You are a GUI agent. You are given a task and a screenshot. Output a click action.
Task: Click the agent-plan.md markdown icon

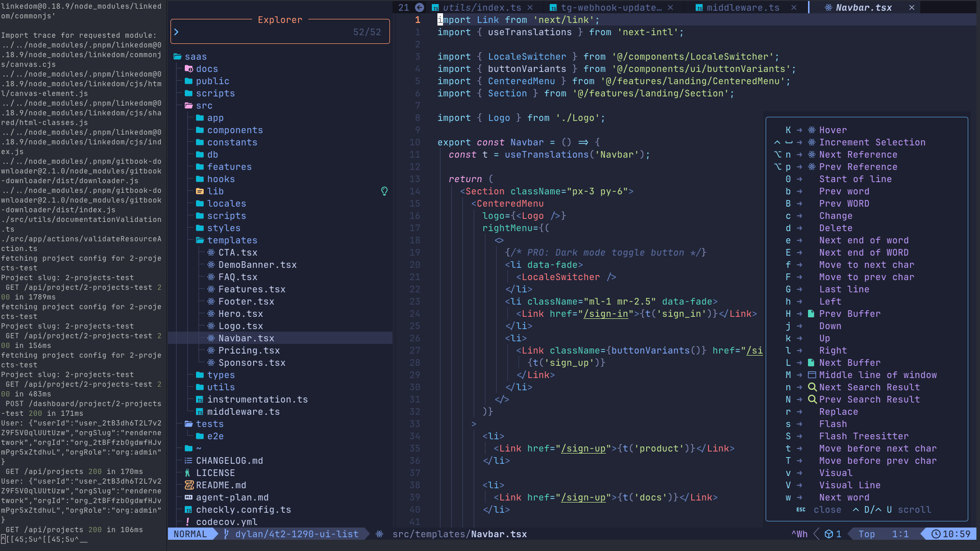tap(188, 497)
